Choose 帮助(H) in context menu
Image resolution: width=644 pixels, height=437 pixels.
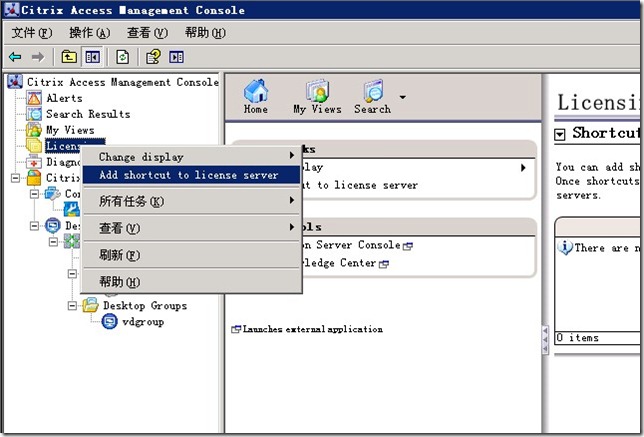coord(191,282)
